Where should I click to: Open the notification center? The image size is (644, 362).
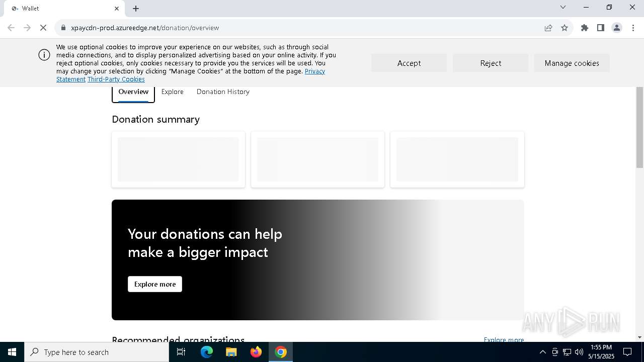pyautogui.click(x=627, y=352)
